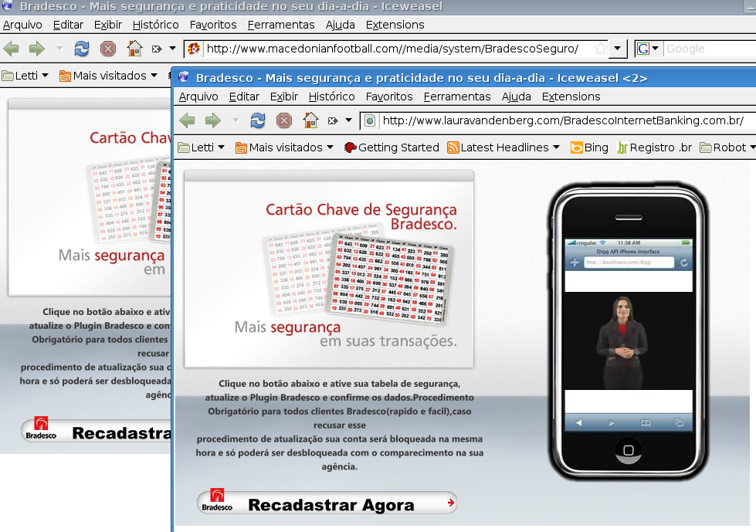Click site favicon in background window URL bar

[194, 49]
